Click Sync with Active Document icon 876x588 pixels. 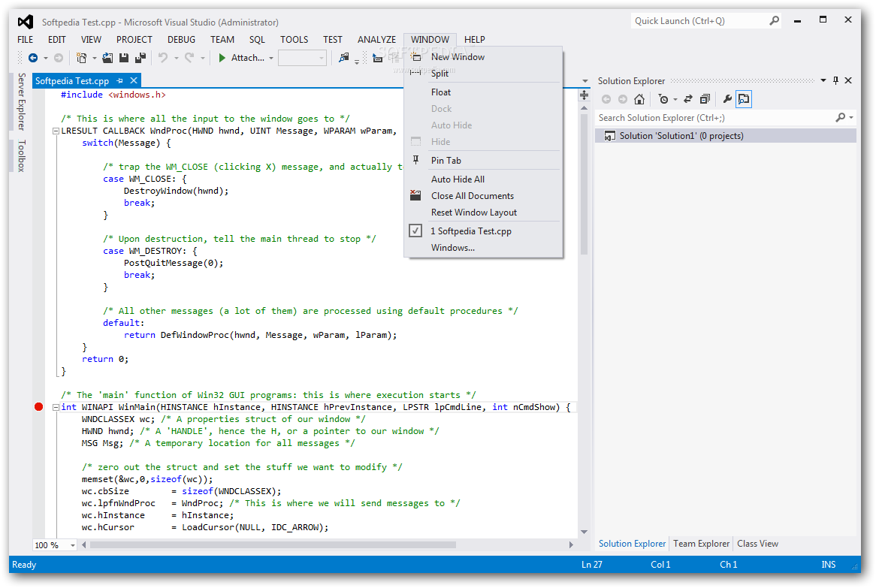(x=688, y=99)
